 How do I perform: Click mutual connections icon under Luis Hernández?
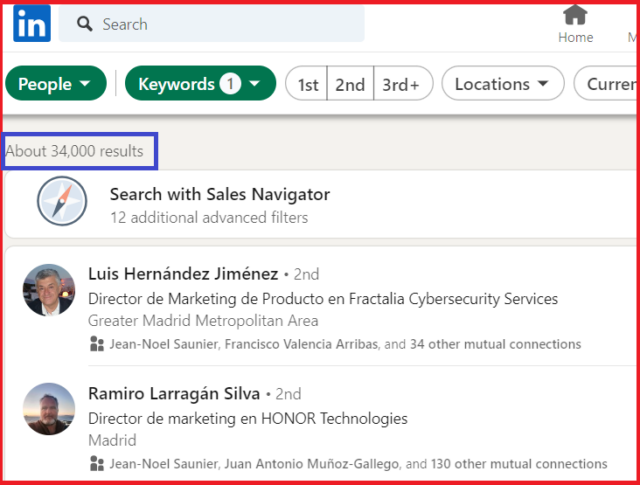(97, 344)
